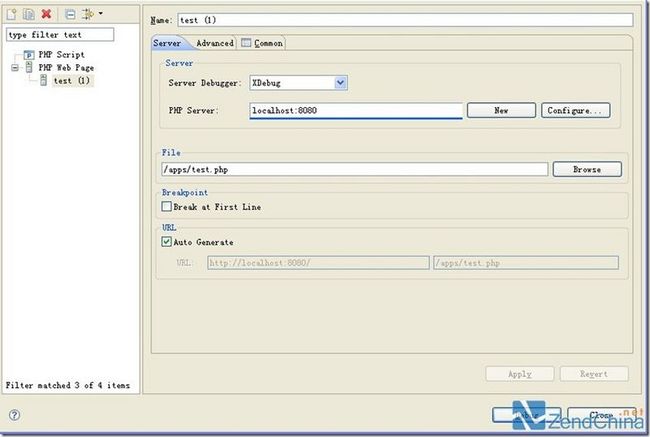
Task: Click the Apply button
Action: tap(520, 374)
